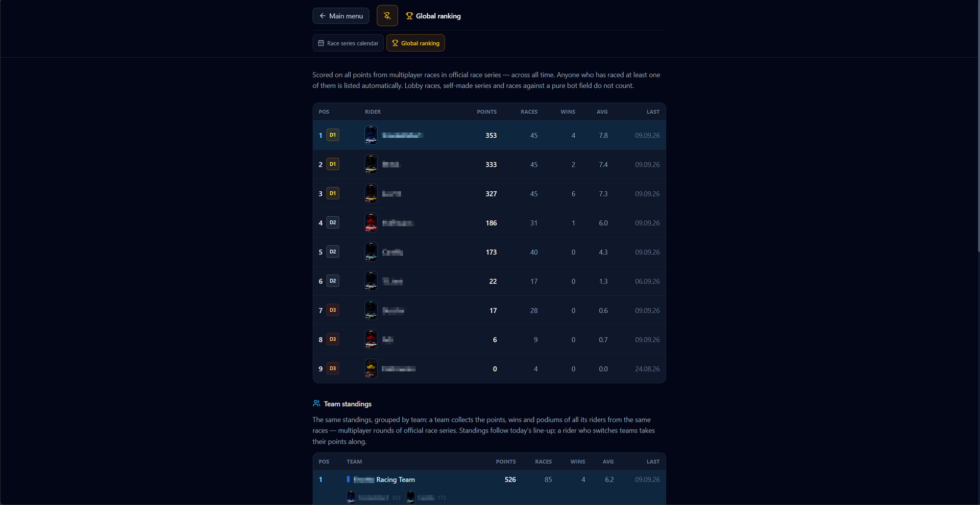Click the 24.08.26 last race date
The width and height of the screenshot is (980, 505).
click(x=647, y=369)
